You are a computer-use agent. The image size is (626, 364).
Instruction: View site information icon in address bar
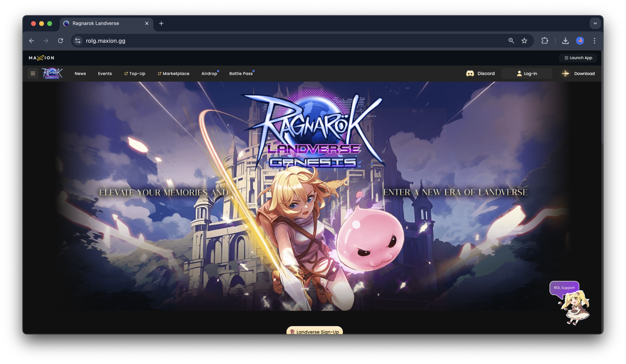coord(78,41)
